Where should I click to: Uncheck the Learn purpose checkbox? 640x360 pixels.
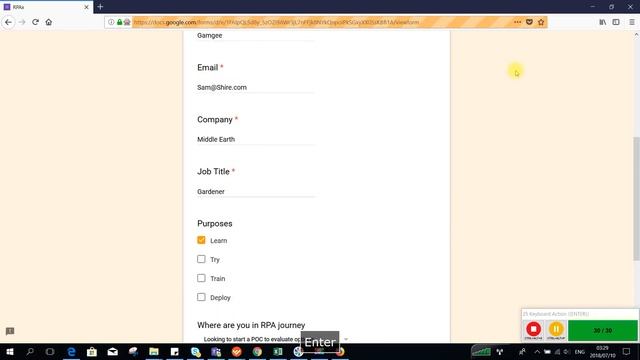point(201,240)
